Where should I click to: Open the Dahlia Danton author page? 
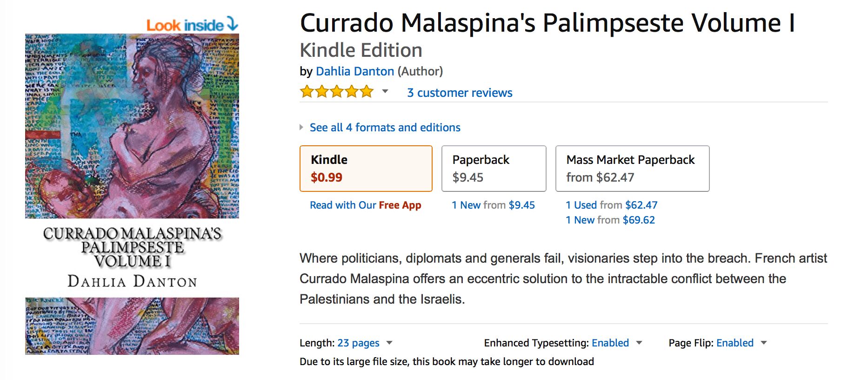coord(354,71)
